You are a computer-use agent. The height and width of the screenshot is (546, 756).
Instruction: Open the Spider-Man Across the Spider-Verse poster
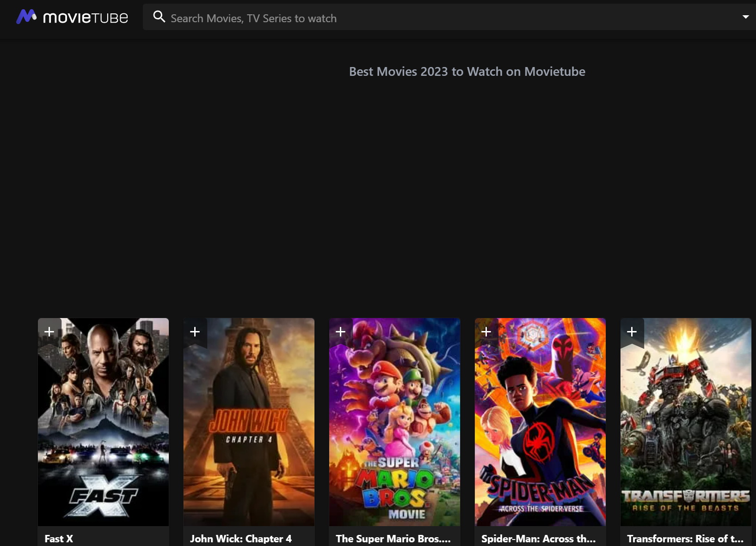(540, 422)
